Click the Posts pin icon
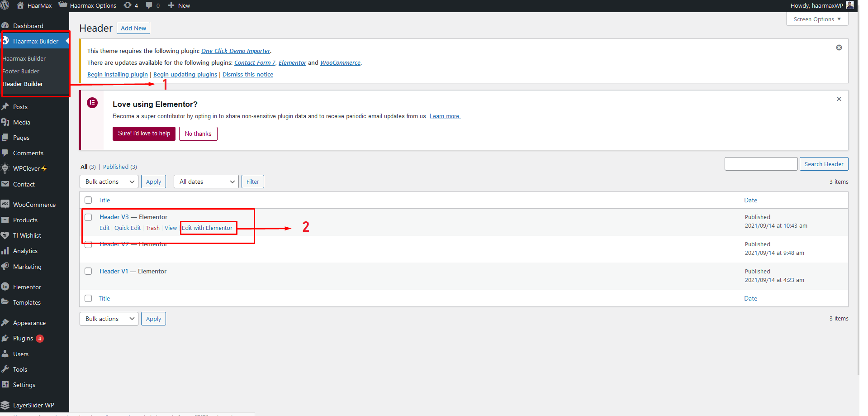 coord(5,107)
